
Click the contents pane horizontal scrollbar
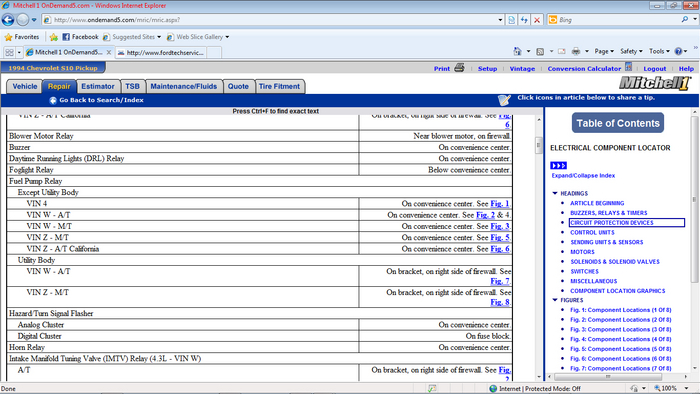coord(608,377)
